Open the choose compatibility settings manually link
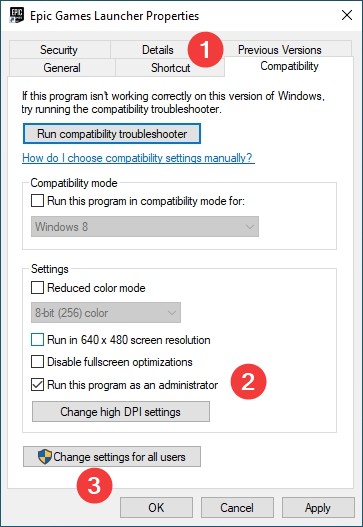The image size is (363, 527). click(138, 158)
